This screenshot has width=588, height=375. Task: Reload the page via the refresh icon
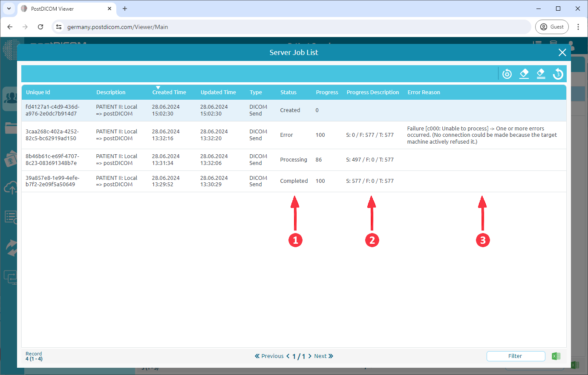click(x=40, y=26)
